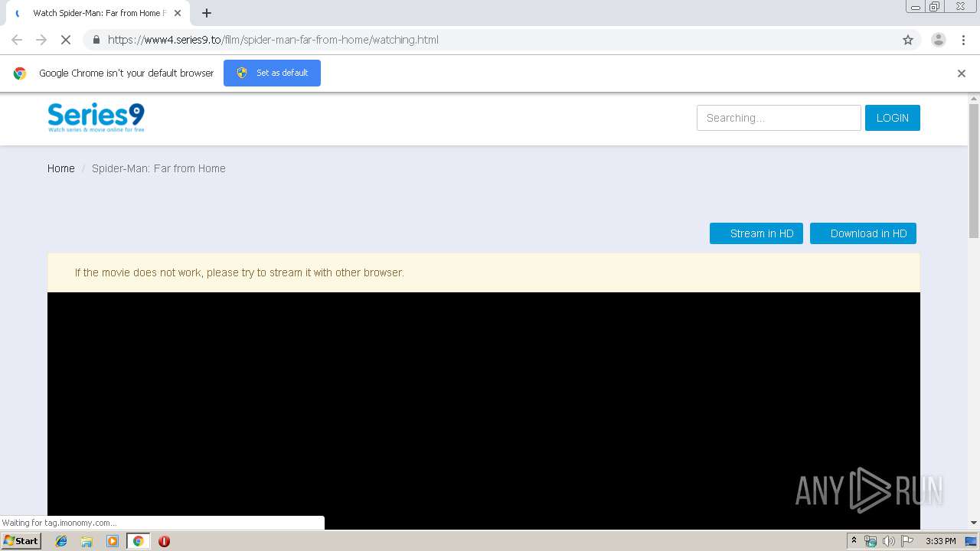
Task: Open a new tab with the plus button
Action: click(207, 13)
